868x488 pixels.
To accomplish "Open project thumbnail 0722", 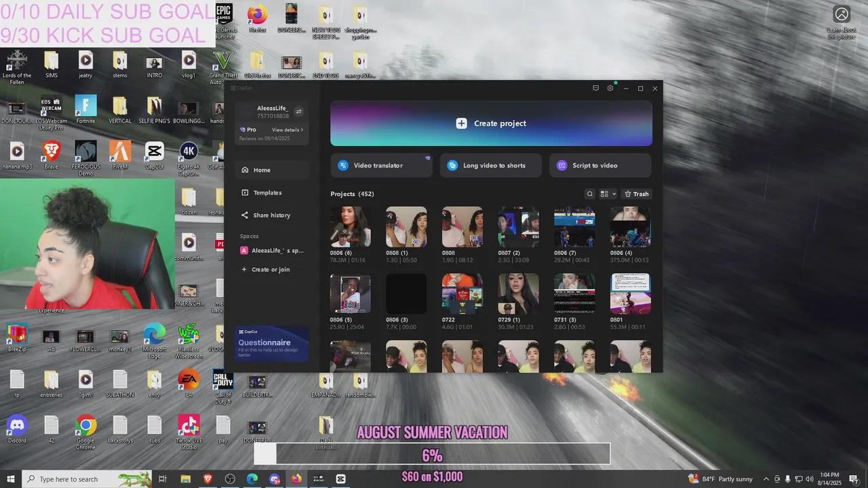I will tap(462, 293).
